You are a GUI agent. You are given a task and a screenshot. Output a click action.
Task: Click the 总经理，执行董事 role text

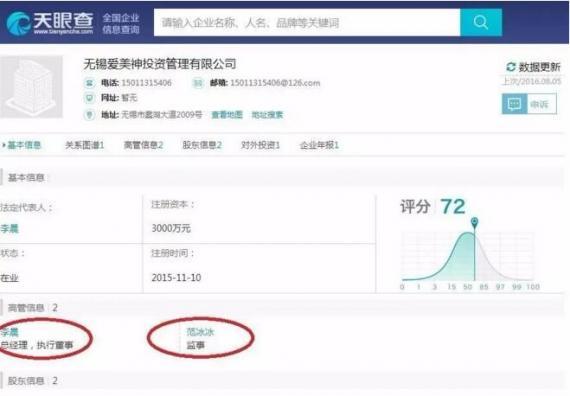click(37, 345)
